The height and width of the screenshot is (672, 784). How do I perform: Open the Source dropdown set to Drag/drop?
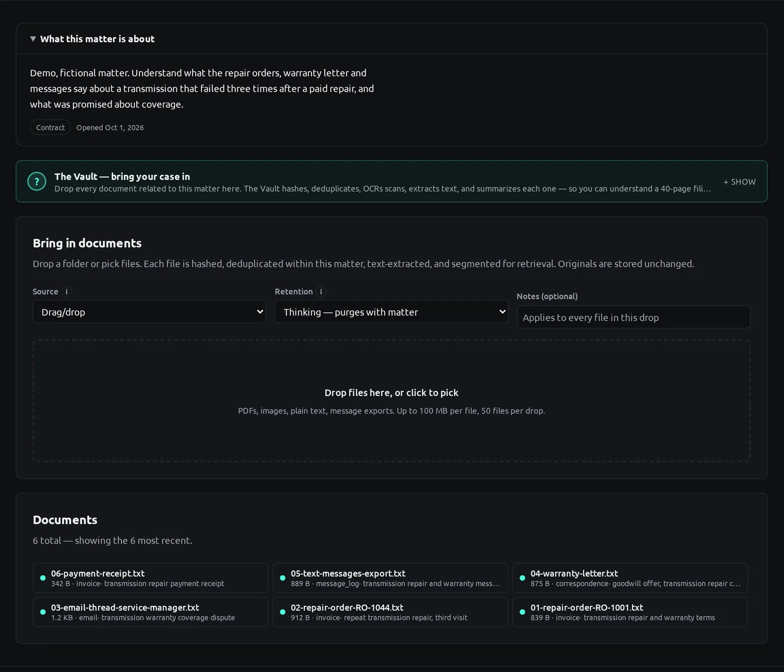coord(149,312)
